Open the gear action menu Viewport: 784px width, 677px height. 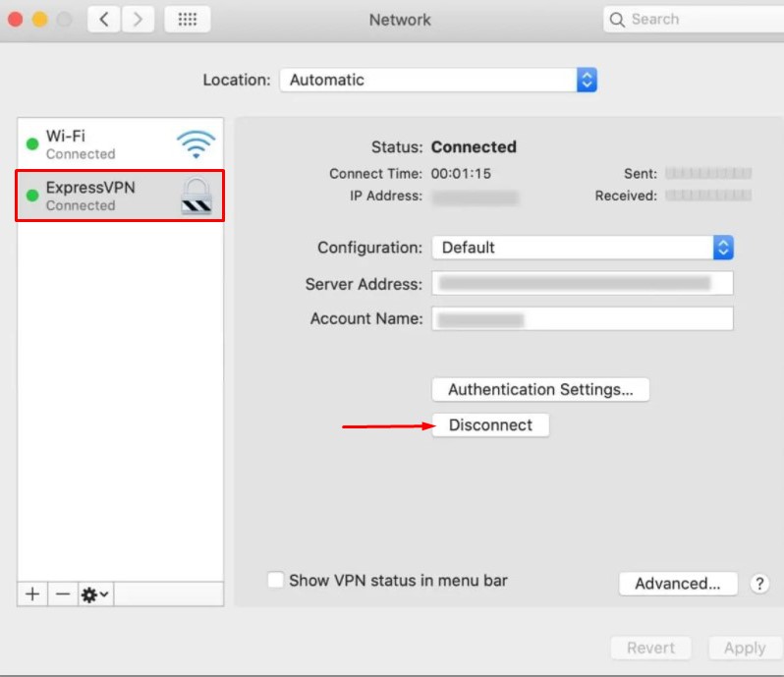95,594
